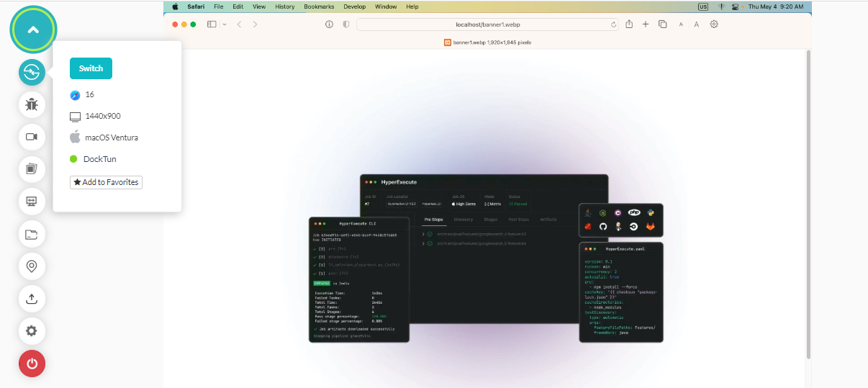Screen dimensions: 868x388
Task: Open settings gear in left sidebar
Action: (32, 331)
